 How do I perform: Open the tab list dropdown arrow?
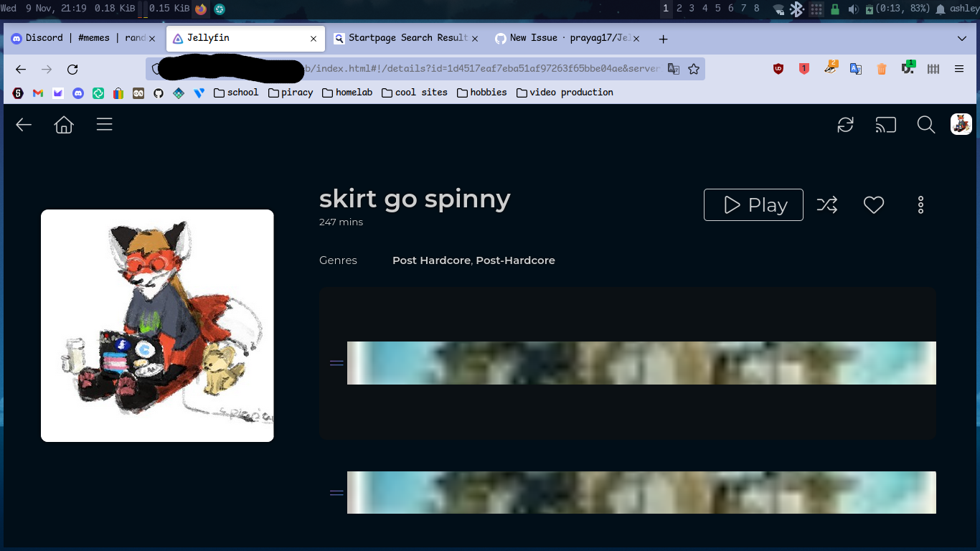961,38
